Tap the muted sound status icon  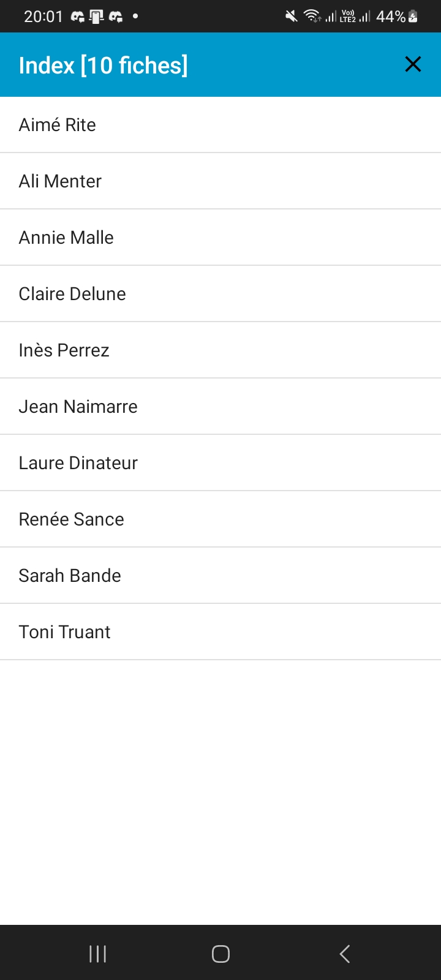(x=292, y=17)
